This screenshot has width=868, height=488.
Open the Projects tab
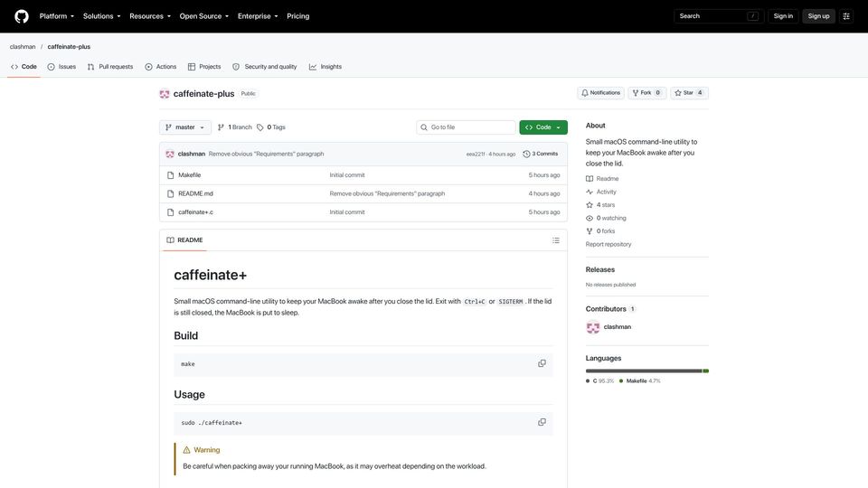[204, 66]
